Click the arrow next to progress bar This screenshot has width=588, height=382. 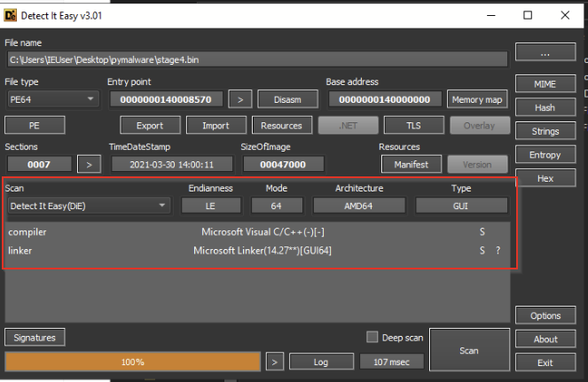pos(275,363)
